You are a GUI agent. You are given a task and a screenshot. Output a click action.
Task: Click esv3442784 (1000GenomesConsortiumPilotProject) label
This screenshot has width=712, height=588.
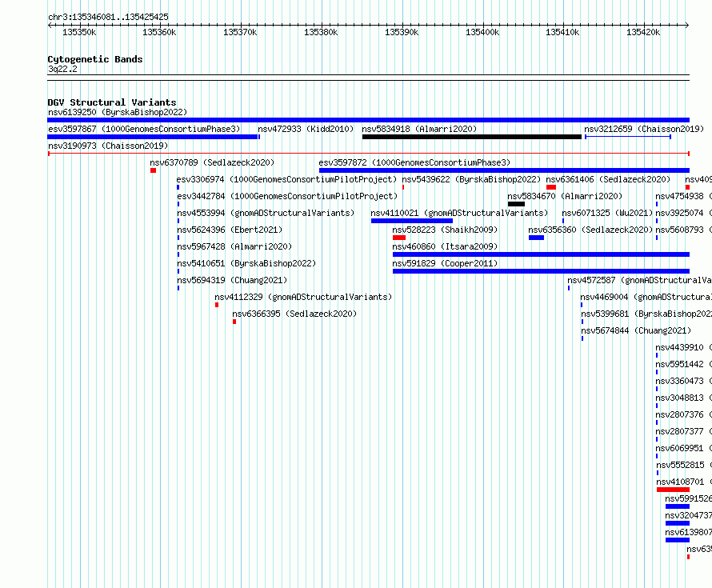pos(287,196)
